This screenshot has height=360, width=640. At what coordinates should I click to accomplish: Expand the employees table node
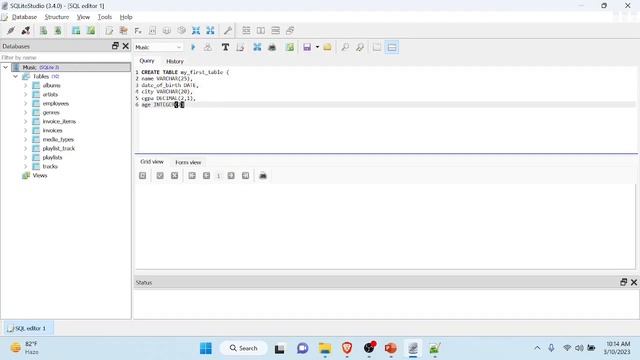(25, 103)
